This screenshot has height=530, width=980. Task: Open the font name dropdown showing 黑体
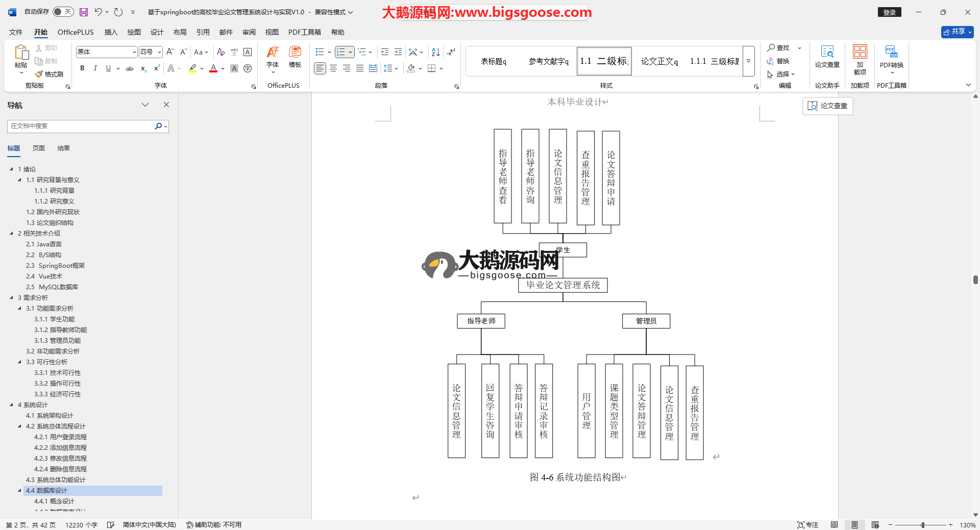pyautogui.click(x=134, y=52)
